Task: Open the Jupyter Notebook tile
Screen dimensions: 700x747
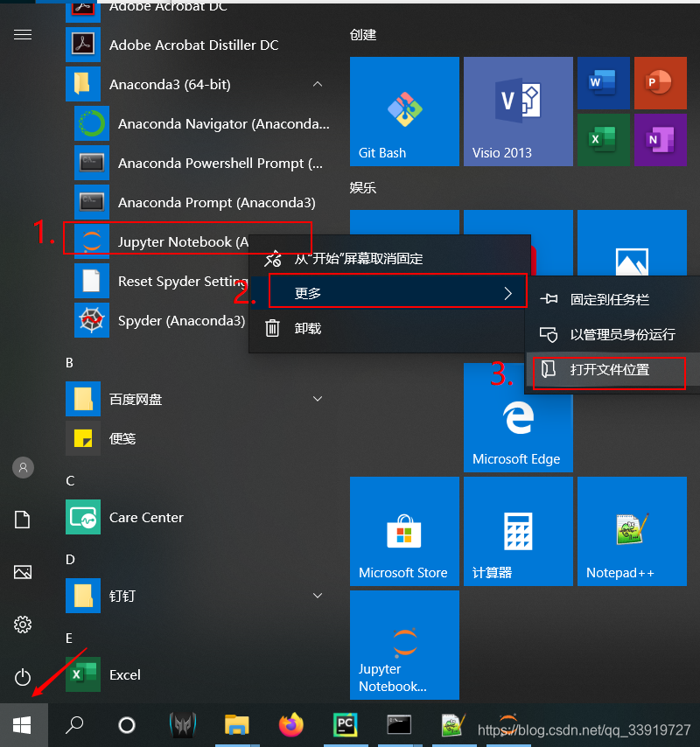Action: [404, 645]
